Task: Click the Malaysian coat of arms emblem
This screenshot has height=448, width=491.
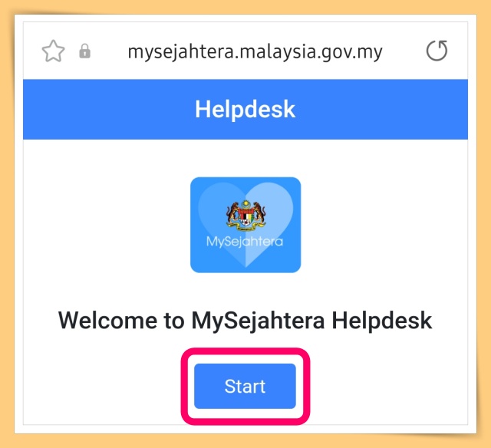Action: click(245, 215)
